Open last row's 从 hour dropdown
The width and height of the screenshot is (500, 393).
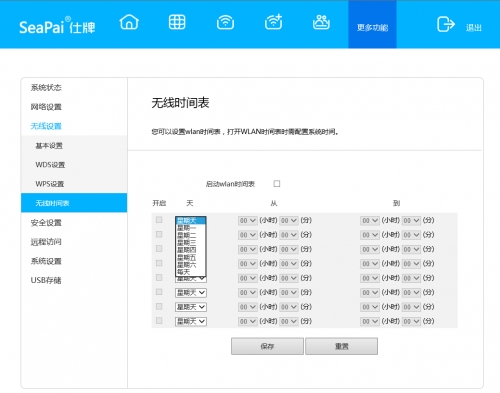click(x=248, y=321)
